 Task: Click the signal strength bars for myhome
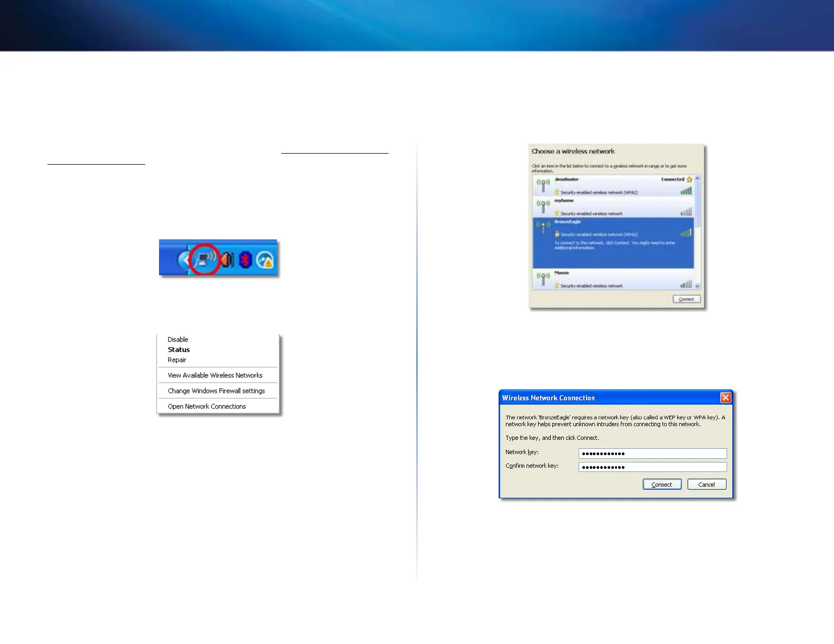(686, 212)
